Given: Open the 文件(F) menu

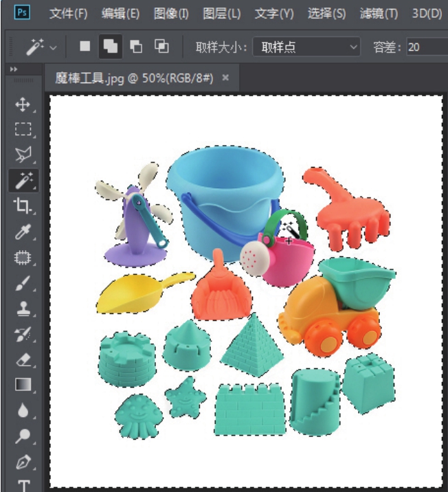Looking at the screenshot, I should (x=69, y=14).
